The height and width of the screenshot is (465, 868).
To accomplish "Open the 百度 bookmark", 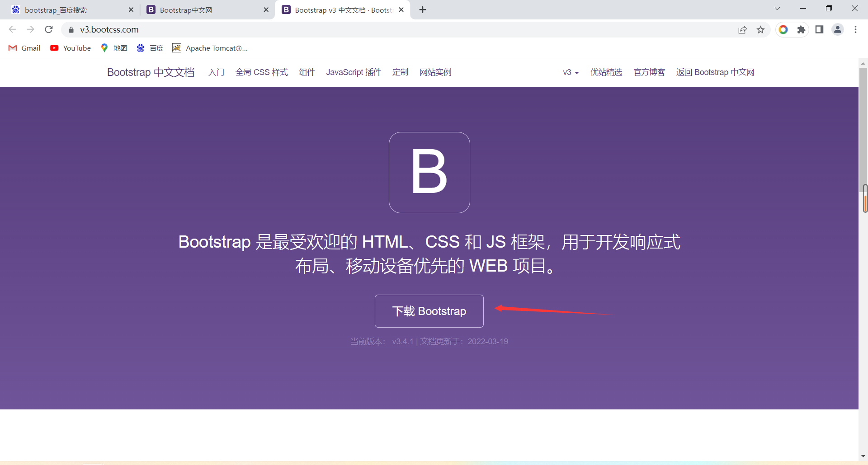I will coord(150,48).
